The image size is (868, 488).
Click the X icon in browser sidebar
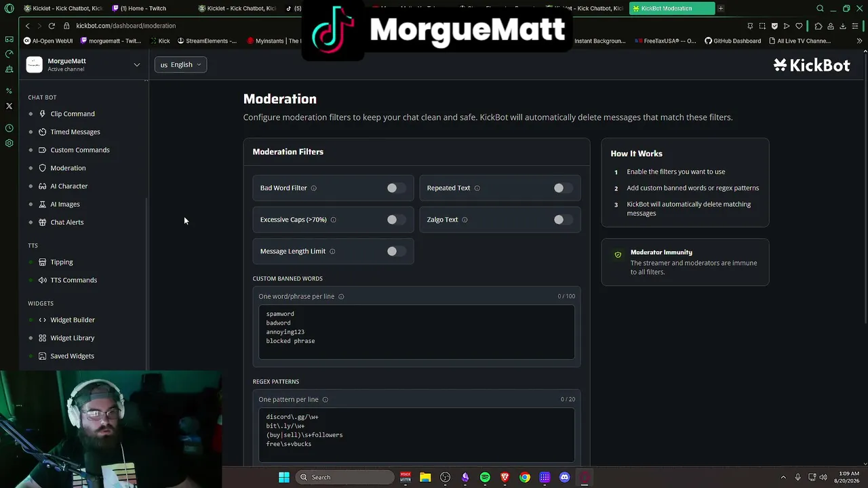(x=9, y=106)
